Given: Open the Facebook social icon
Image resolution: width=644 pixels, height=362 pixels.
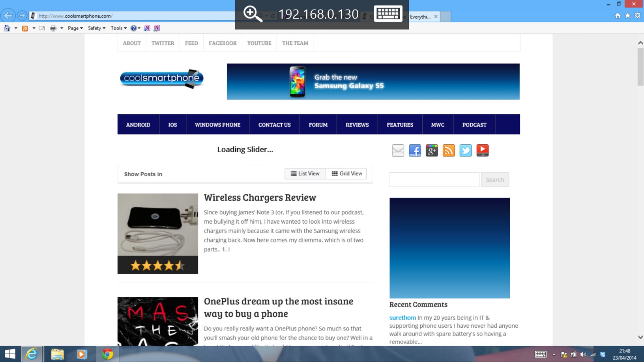Looking at the screenshot, I should click(415, 150).
